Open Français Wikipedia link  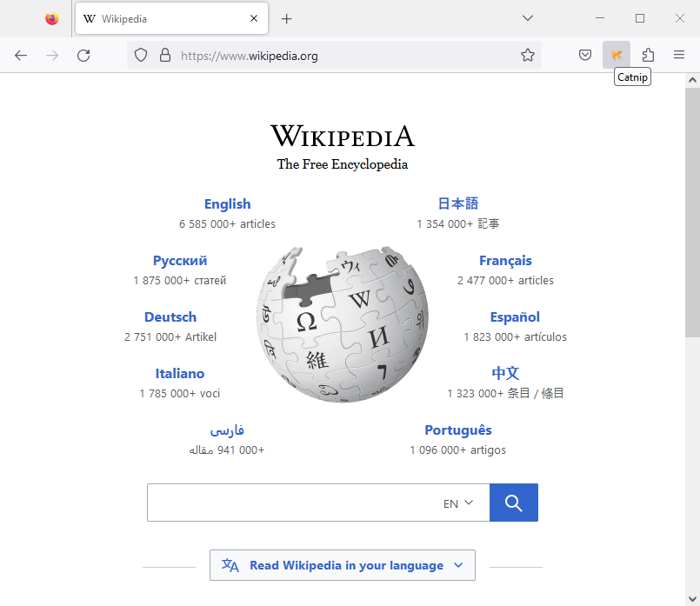505,261
